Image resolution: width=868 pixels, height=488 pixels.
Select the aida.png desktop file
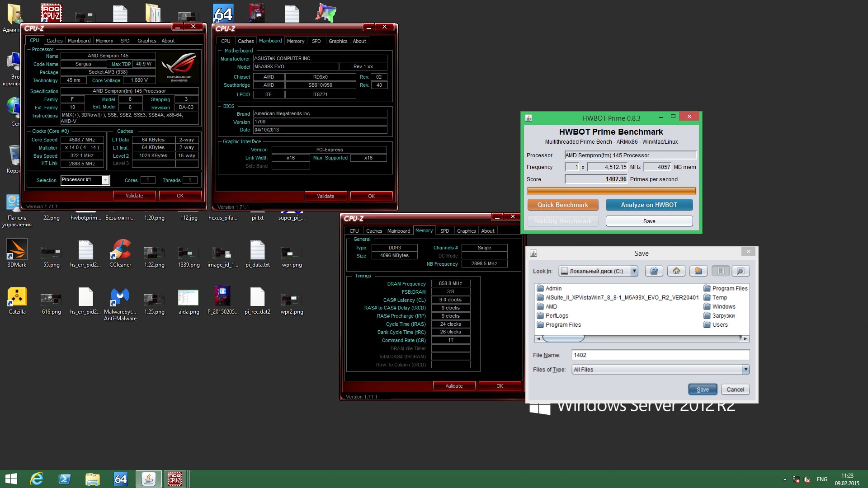(189, 302)
